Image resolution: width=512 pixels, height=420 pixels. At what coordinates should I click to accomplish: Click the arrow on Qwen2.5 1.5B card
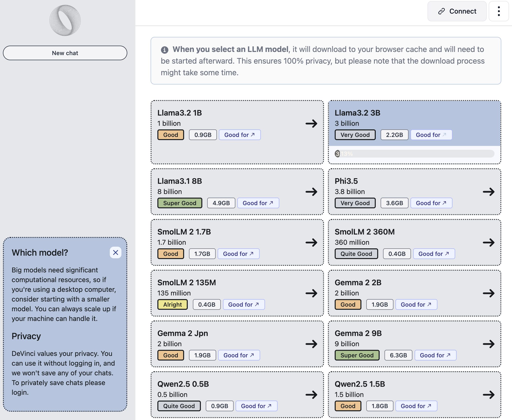(488, 395)
